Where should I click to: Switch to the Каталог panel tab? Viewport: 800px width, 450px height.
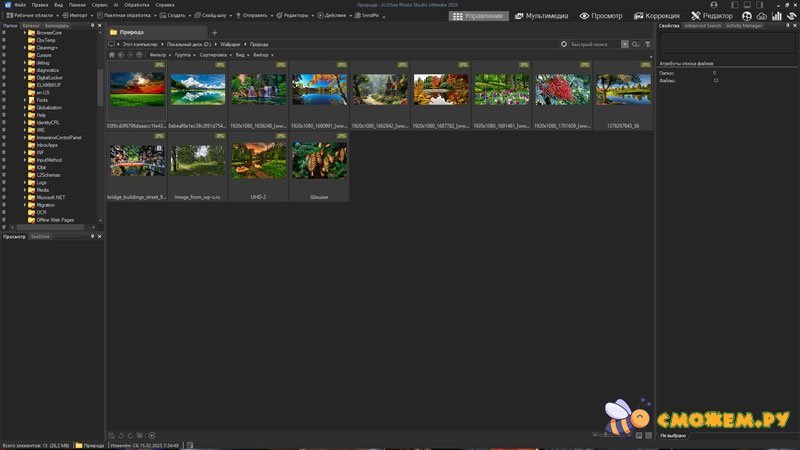(31, 25)
